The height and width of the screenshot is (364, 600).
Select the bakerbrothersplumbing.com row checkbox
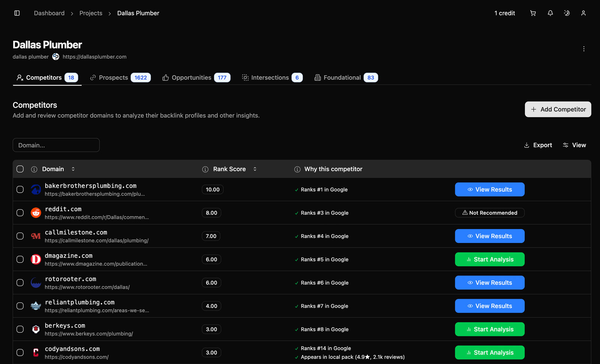click(20, 190)
